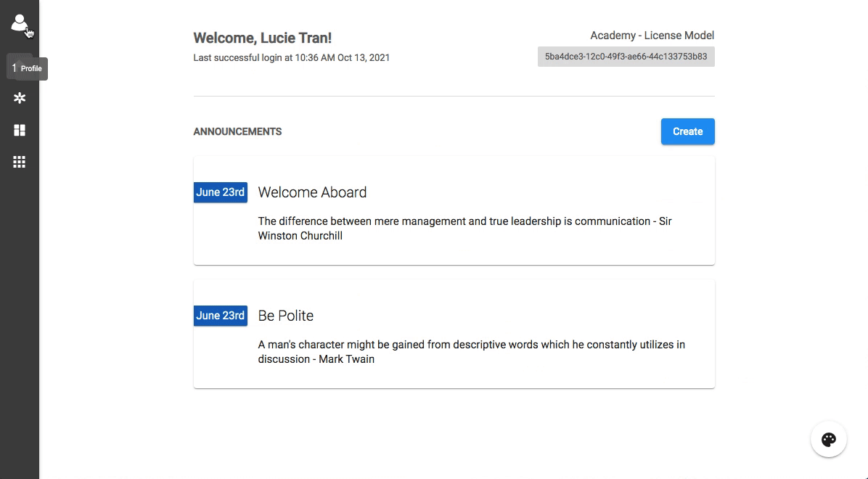Click the June 23rd badge on Welcome Aboard
Viewport: 868px width, 479px height.
221,192
